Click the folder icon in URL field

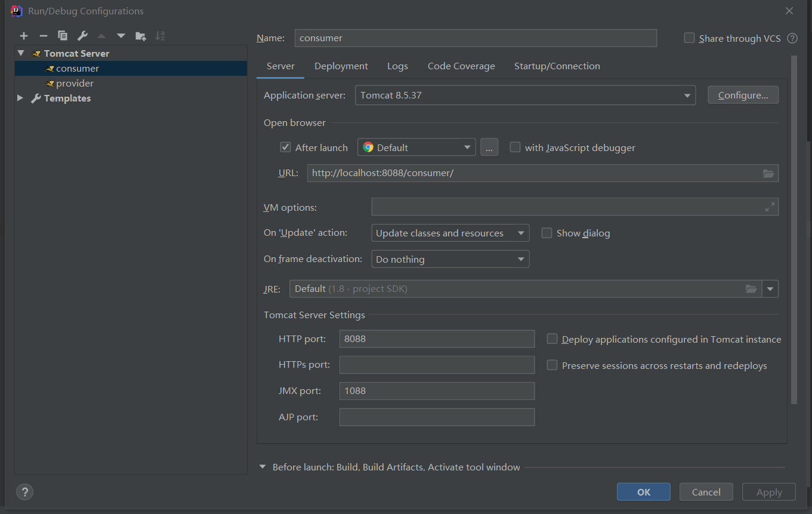click(768, 174)
